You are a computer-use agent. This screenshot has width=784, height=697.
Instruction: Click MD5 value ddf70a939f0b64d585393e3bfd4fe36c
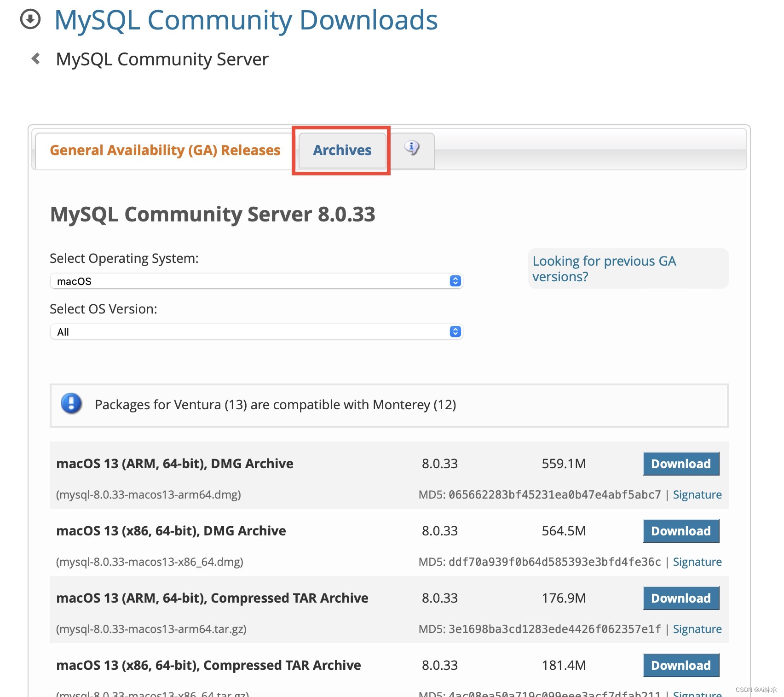(554, 562)
